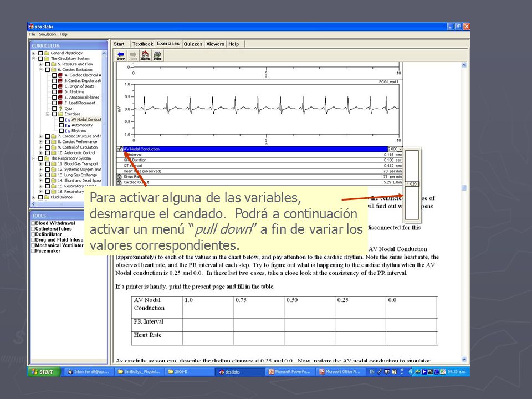The height and width of the screenshot is (399, 532).
Task: Open the Windows Start menu
Action: (44, 371)
